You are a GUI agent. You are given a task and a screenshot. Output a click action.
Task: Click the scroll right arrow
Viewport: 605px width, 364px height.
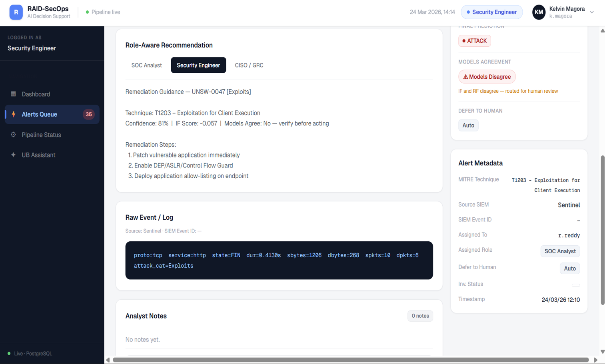595,360
